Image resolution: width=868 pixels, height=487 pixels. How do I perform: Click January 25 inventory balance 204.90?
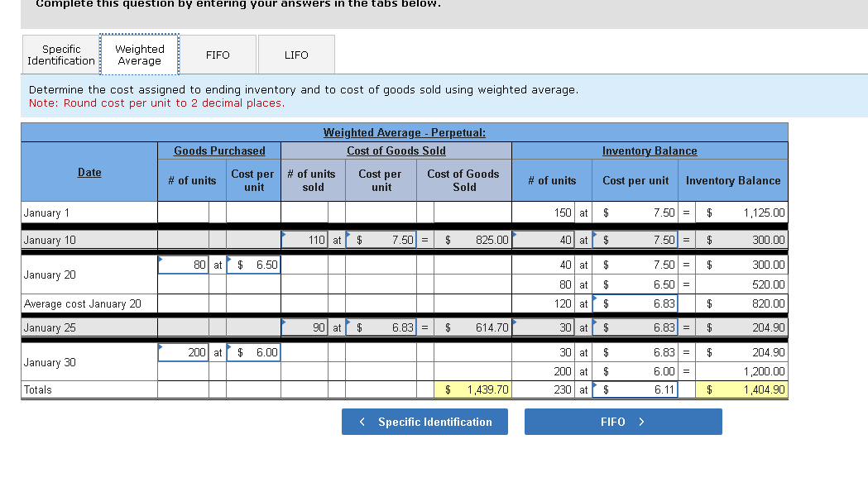pyautogui.click(x=741, y=327)
